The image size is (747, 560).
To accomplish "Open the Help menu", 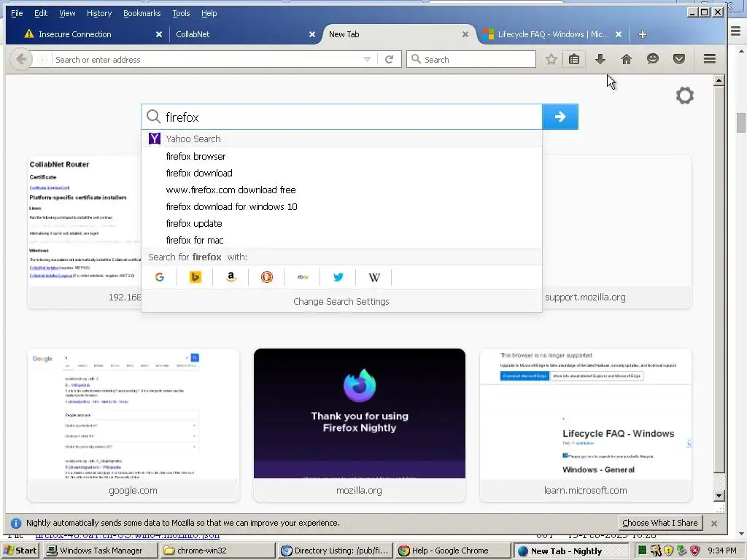I will click(x=209, y=13).
